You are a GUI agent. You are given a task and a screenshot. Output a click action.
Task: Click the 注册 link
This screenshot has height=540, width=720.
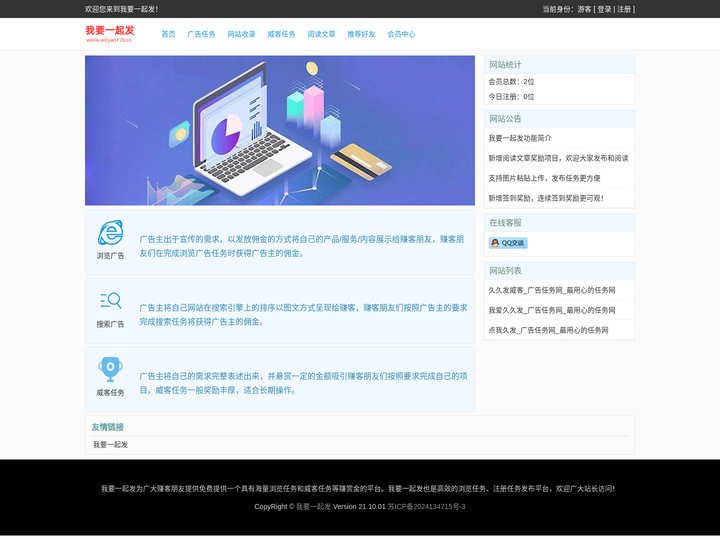pos(624,9)
